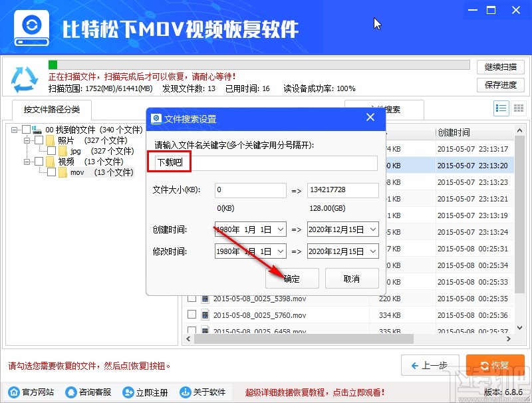Check the 照片 folder checkbox

[39, 140]
